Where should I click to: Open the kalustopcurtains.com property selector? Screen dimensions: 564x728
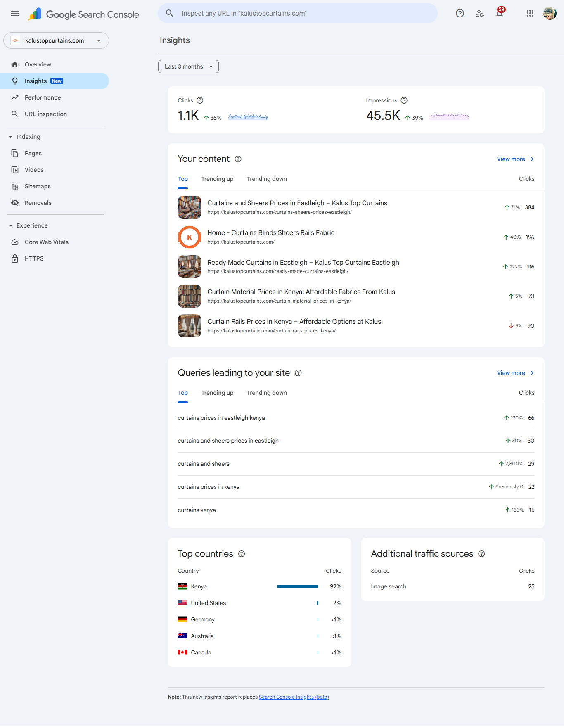56,40
